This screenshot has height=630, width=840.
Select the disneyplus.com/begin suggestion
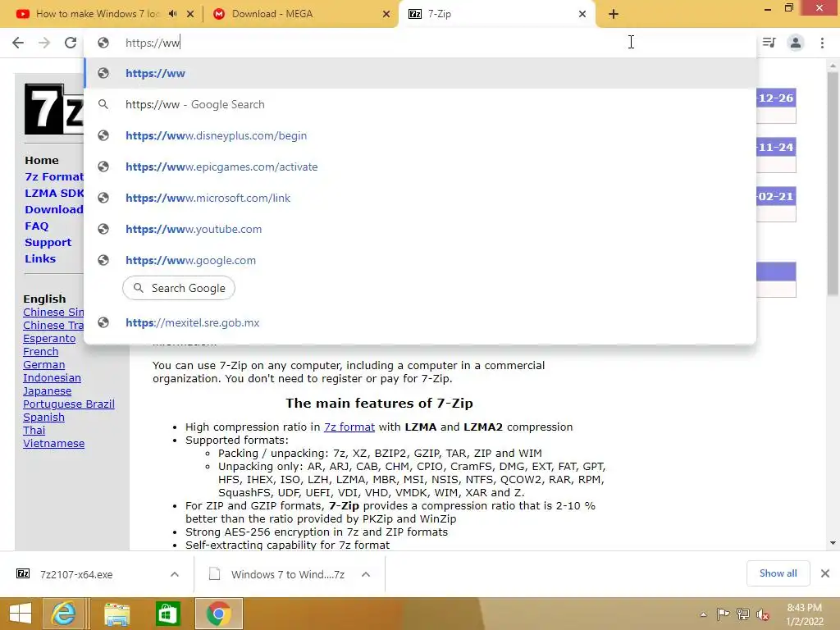(420, 135)
